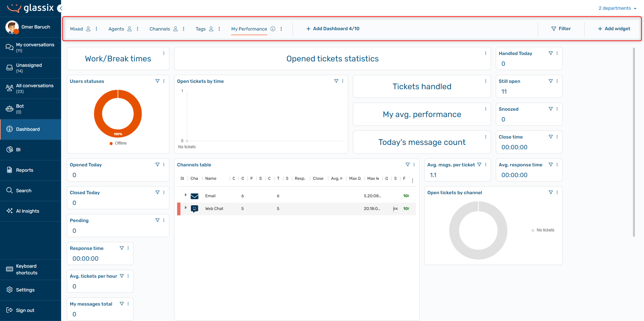Click the info icon next to My Performance
The height and width of the screenshot is (321, 644).
(273, 29)
